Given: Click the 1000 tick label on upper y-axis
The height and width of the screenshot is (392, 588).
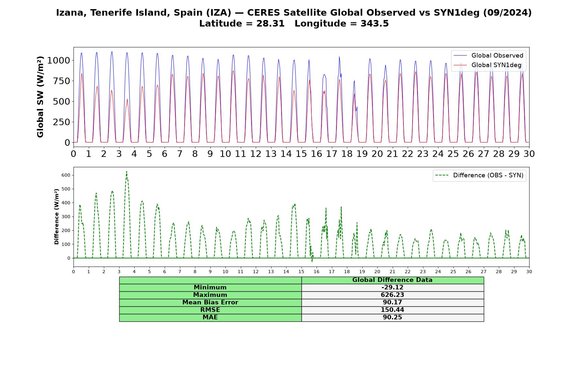Looking at the screenshot, I should pos(59,60).
